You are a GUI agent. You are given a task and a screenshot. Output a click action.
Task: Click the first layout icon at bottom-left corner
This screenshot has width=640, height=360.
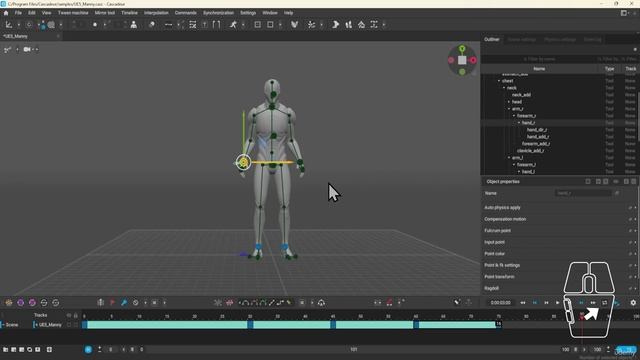click(x=6, y=350)
